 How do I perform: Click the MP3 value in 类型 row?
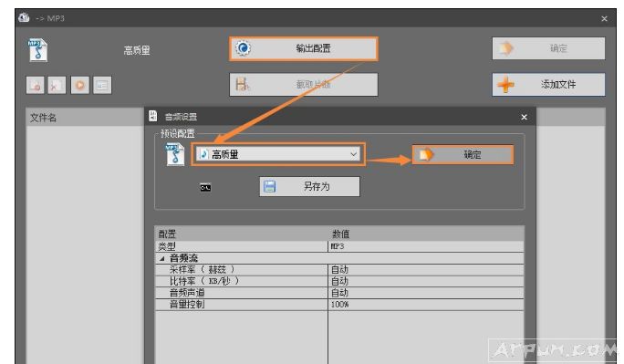(x=338, y=246)
